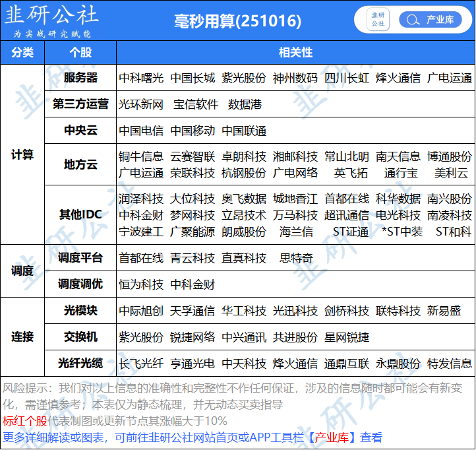Select stock 常山北明
The width and height of the screenshot is (476, 450).
347,157
